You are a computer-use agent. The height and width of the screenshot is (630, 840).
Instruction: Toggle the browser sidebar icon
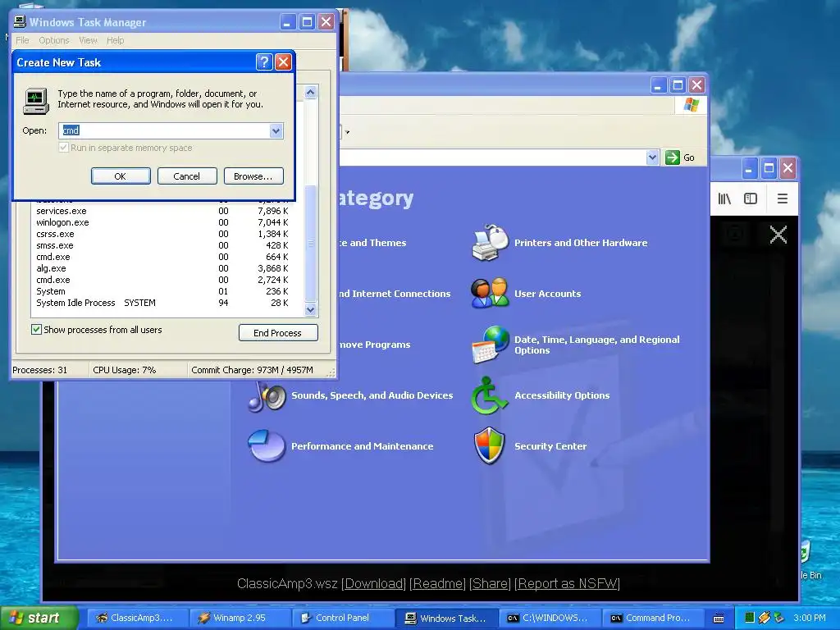pyautogui.click(x=751, y=199)
